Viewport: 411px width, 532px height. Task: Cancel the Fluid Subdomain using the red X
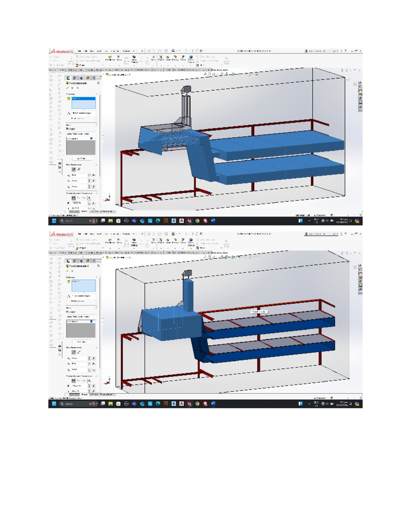tap(72, 88)
